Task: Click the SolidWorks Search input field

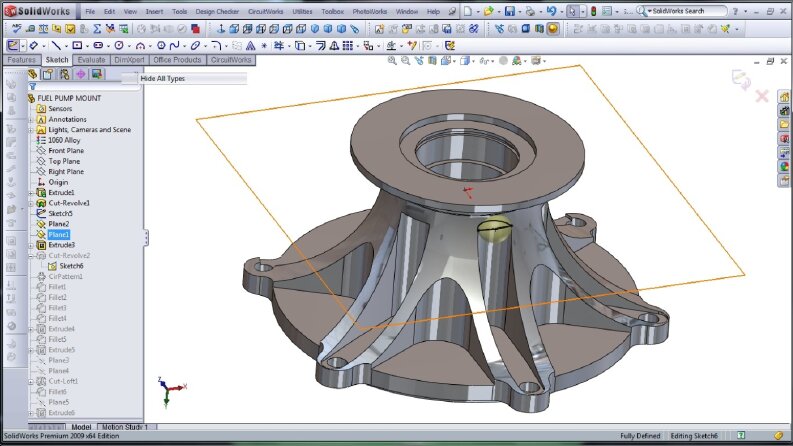Action: point(688,11)
